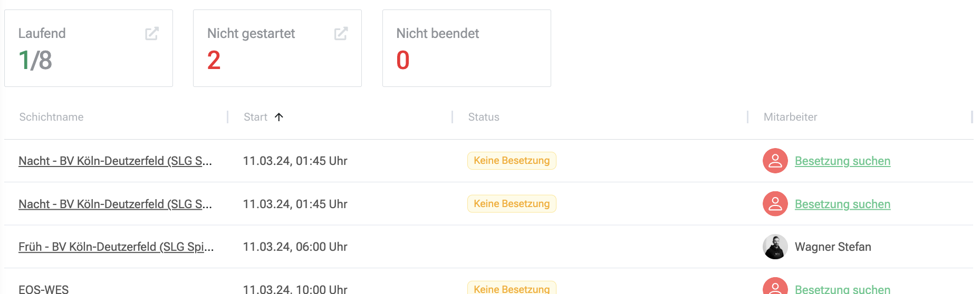The image size is (980, 294).
Task: Click Besetzung suchen in EOS-WES row
Action: click(x=842, y=289)
